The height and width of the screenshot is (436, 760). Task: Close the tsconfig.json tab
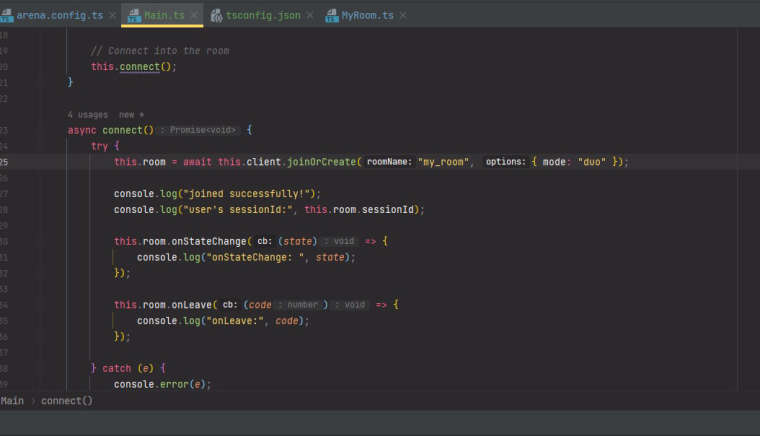[x=310, y=16]
